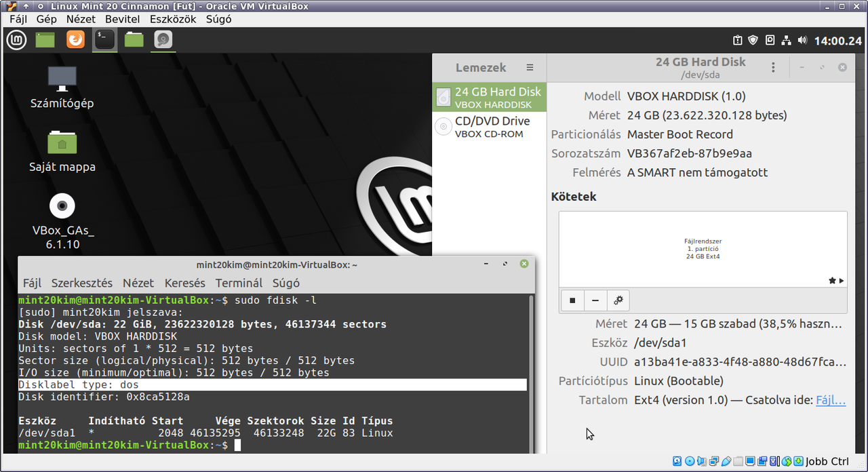The image size is (868, 472).
Task: Unmount the partition with the stop button
Action: coord(572,300)
